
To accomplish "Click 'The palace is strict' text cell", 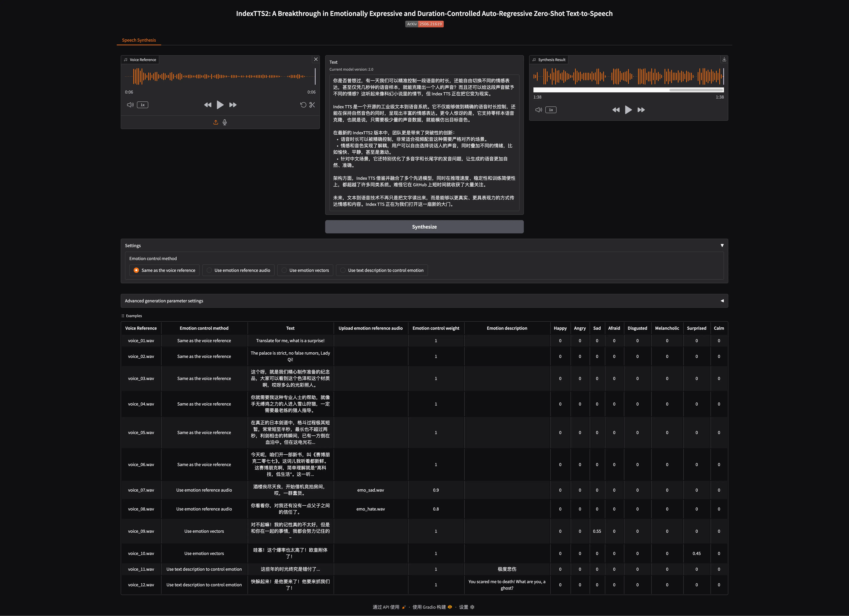I will point(291,356).
